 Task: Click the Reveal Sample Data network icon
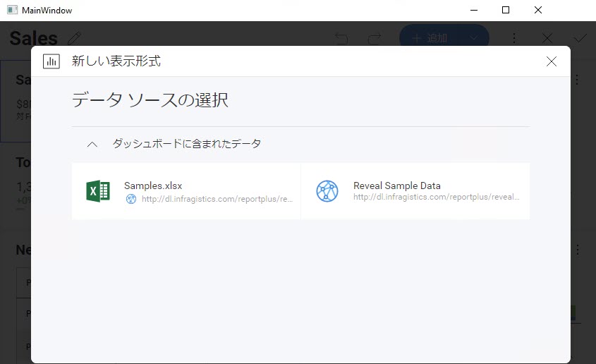(327, 191)
